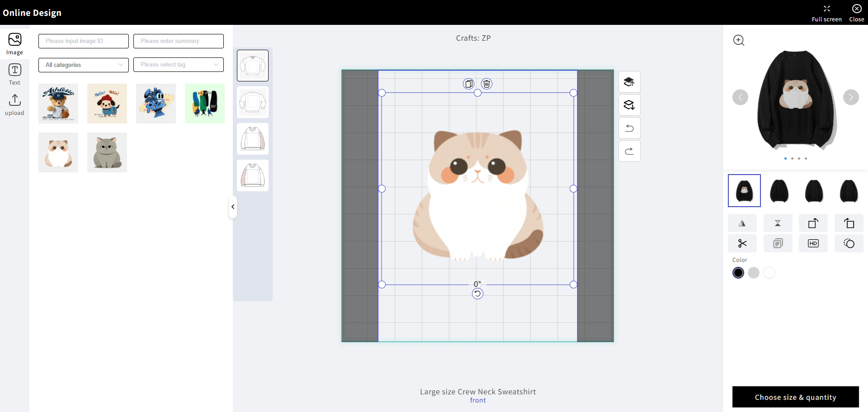The image size is (868, 412).
Task: Switch to the Text tab
Action: tap(14, 74)
